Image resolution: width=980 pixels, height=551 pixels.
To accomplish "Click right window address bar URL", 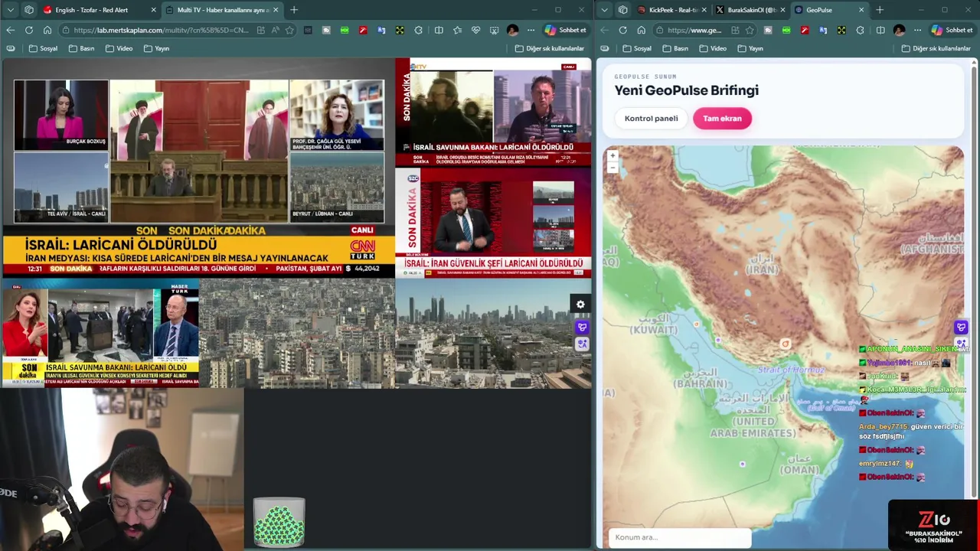I will [694, 30].
